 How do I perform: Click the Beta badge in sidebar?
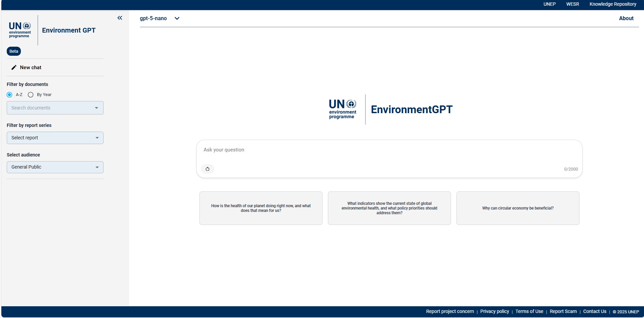(14, 51)
